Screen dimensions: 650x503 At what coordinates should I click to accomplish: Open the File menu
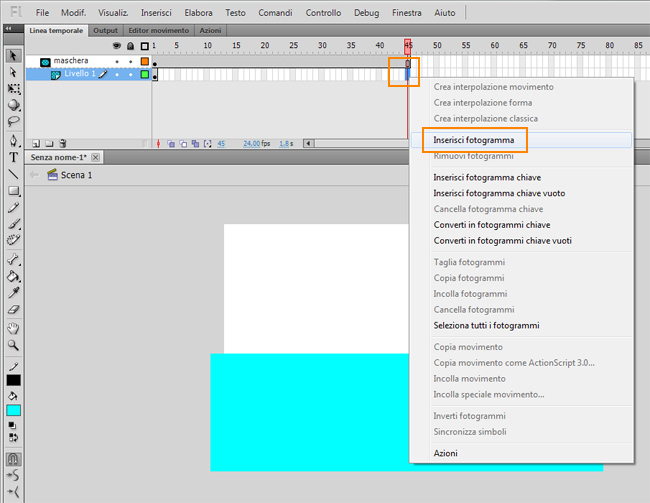(42, 13)
